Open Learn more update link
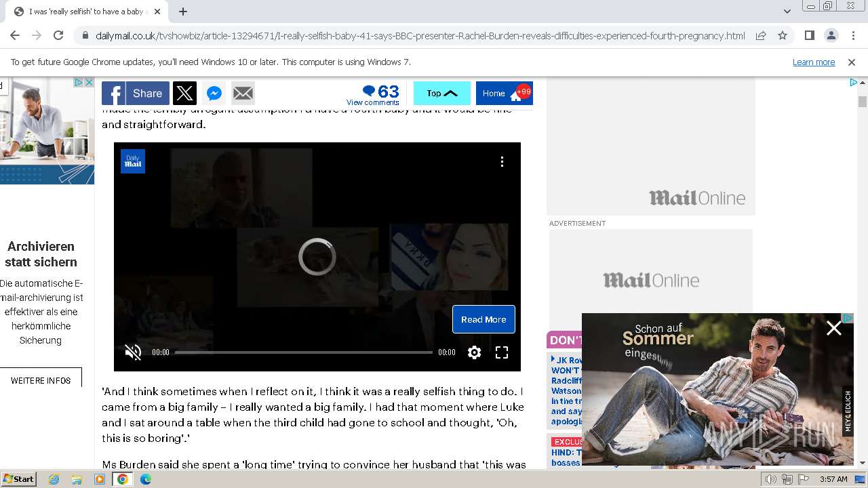 [x=813, y=62]
